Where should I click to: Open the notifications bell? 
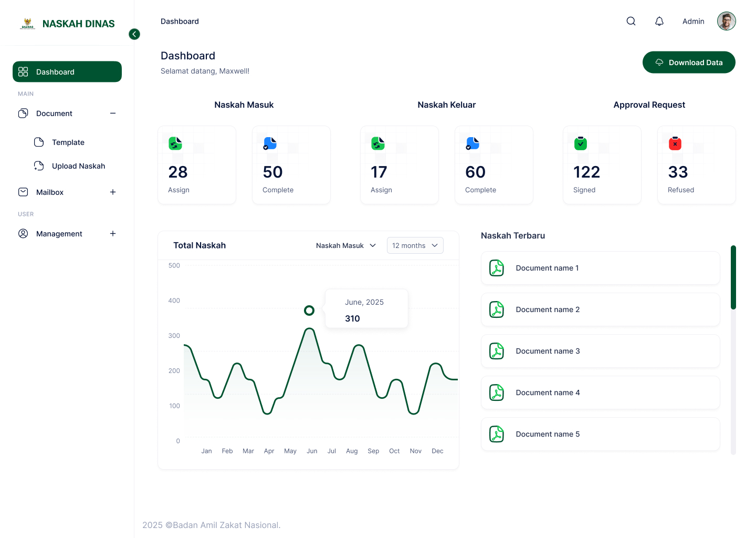click(x=659, y=21)
